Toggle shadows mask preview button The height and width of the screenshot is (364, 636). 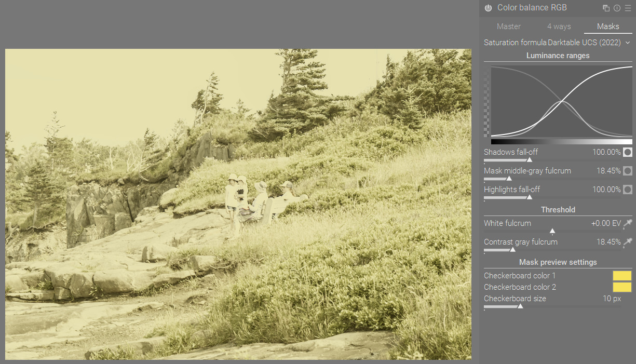[x=628, y=152]
